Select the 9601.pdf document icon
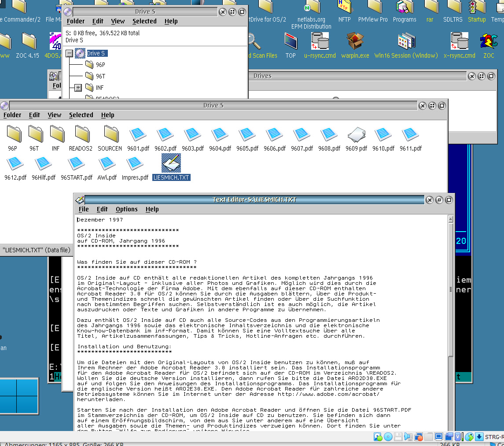The height and width of the screenshot is (446, 504). click(138, 134)
